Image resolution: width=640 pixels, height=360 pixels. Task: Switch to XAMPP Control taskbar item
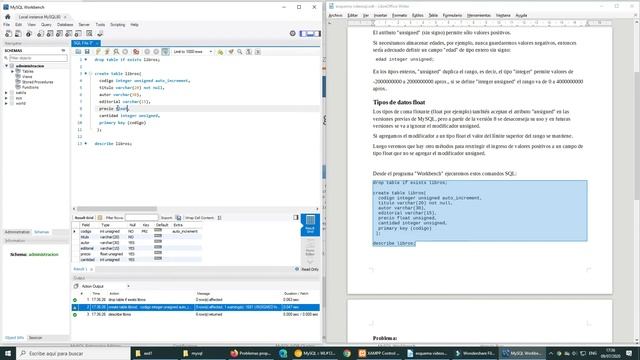pyautogui.click(x=379, y=353)
